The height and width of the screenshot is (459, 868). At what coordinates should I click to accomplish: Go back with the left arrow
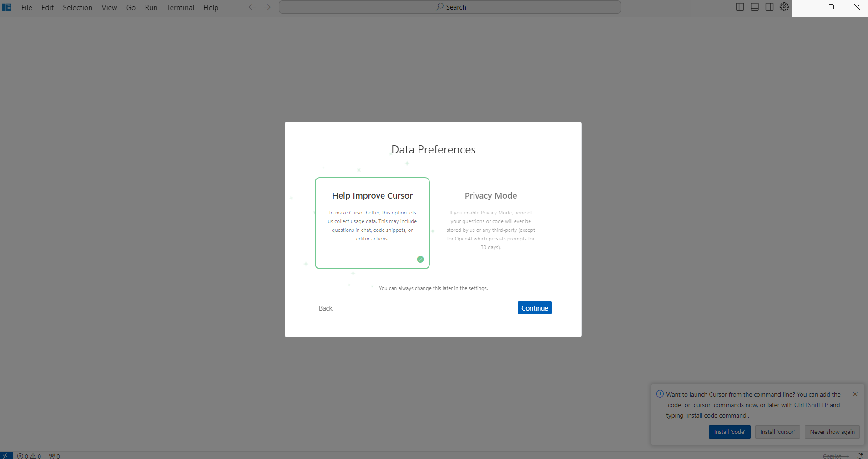252,7
